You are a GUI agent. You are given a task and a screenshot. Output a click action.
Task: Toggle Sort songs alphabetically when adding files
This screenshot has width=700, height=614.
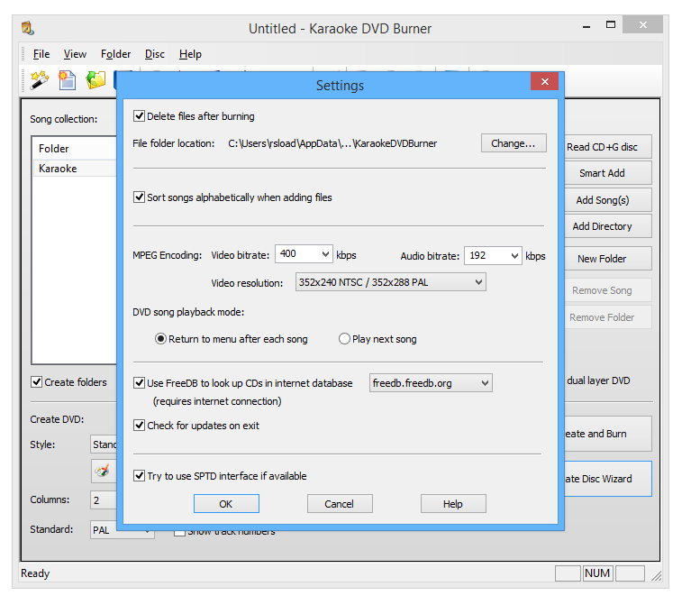[140, 197]
